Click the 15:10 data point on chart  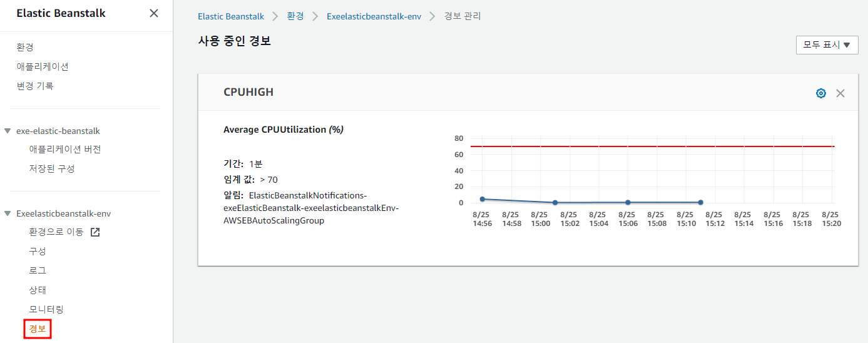(700, 202)
